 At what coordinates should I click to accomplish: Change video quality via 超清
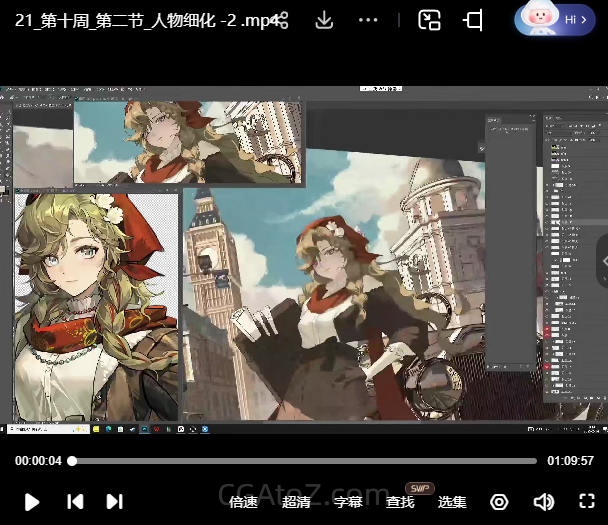click(x=296, y=502)
